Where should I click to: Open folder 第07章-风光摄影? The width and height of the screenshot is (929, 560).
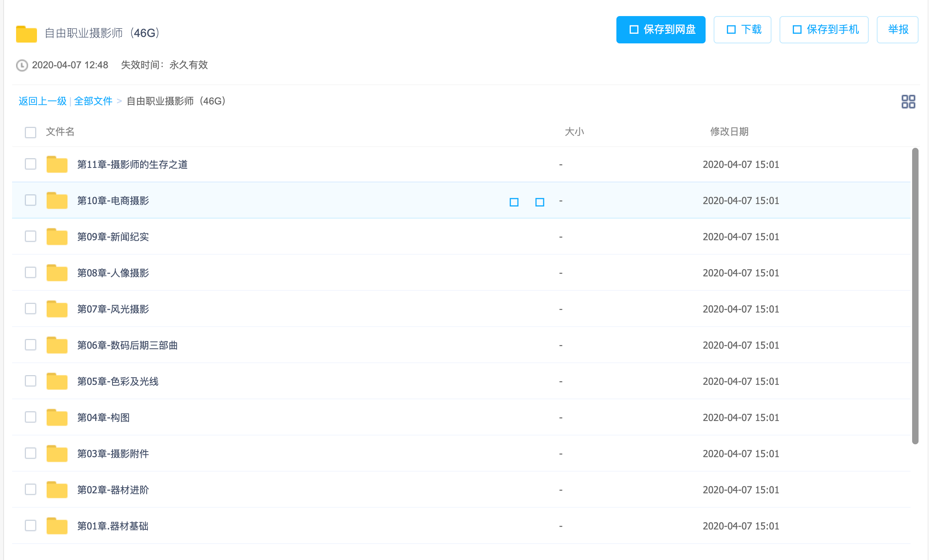tap(113, 309)
